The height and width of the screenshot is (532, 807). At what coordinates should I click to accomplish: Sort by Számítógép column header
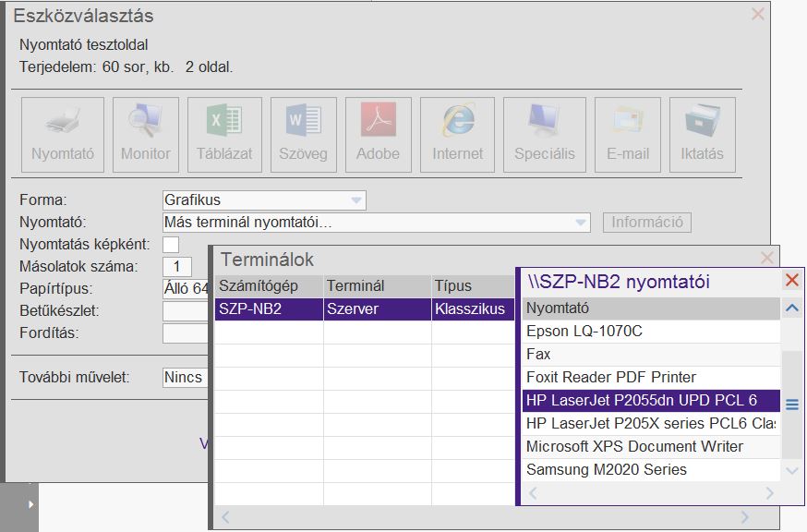[x=269, y=285]
